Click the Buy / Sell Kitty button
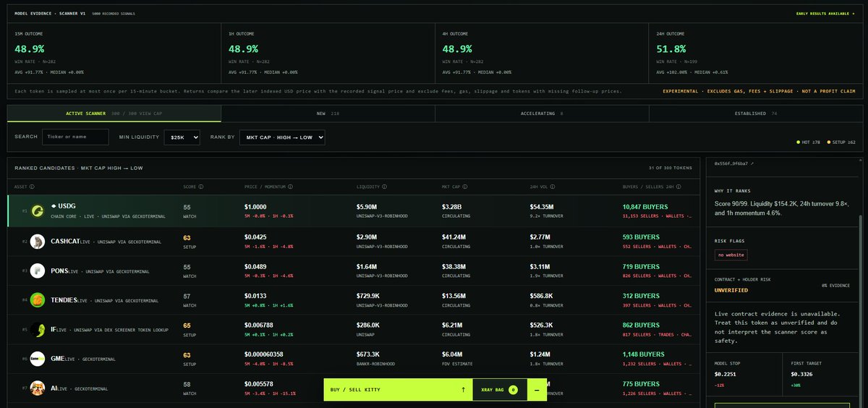Viewport: 868px width, 408px height. 398,389
